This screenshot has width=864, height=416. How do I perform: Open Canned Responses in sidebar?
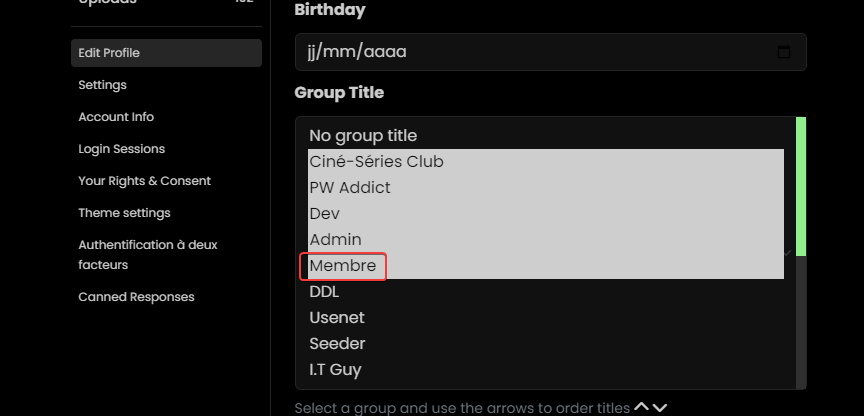point(136,297)
